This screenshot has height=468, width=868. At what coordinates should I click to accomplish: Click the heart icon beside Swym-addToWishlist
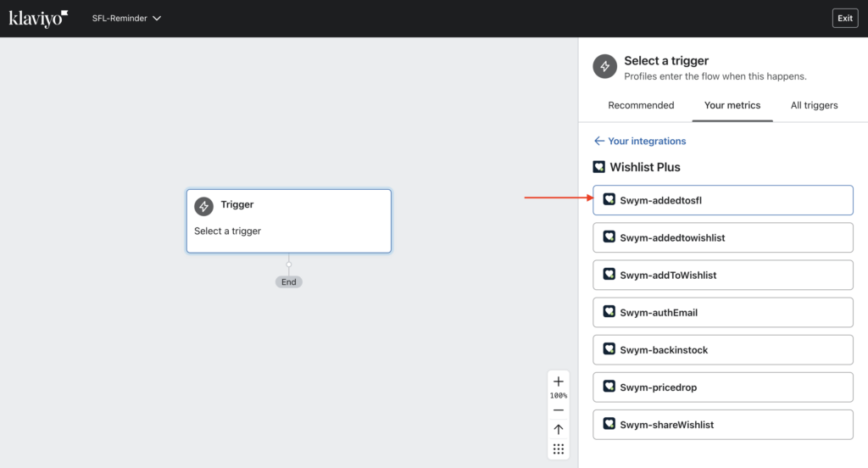(609, 274)
